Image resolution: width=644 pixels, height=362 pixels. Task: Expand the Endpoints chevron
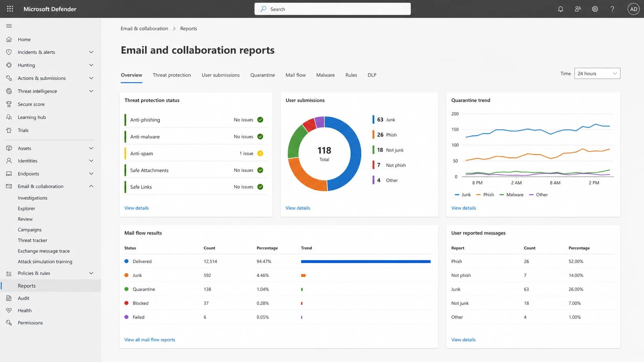(91, 173)
